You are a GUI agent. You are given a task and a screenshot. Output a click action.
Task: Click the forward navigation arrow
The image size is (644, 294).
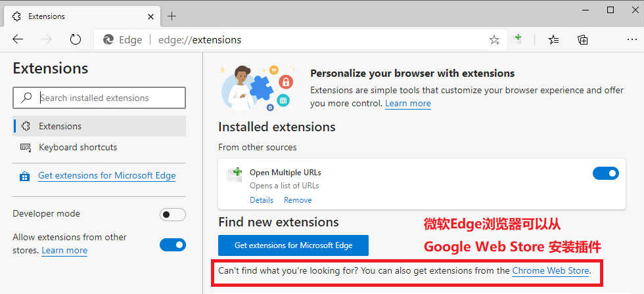click(47, 39)
